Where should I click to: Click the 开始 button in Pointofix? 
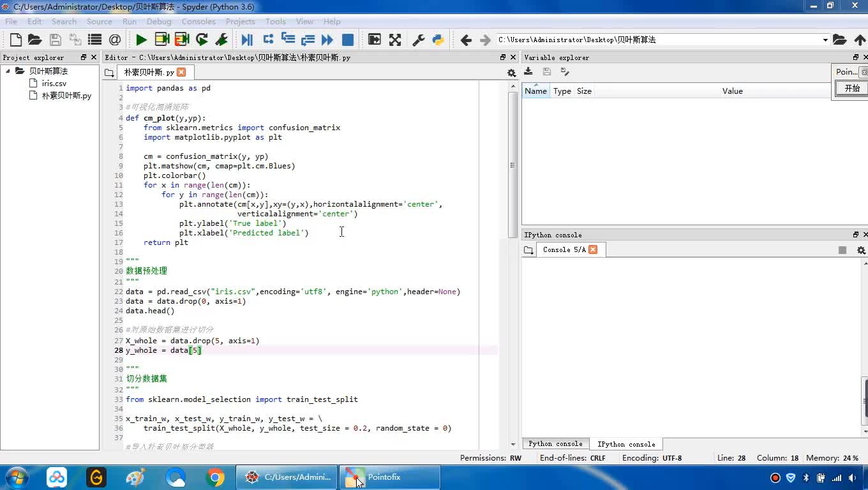pyautogui.click(x=852, y=89)
